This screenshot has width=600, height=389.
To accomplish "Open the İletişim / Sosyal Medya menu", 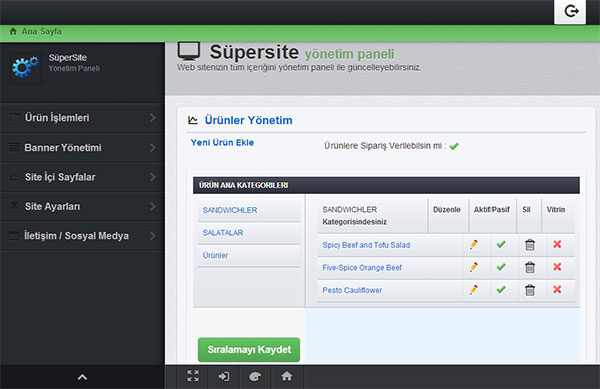I will [x=82, y=236].
